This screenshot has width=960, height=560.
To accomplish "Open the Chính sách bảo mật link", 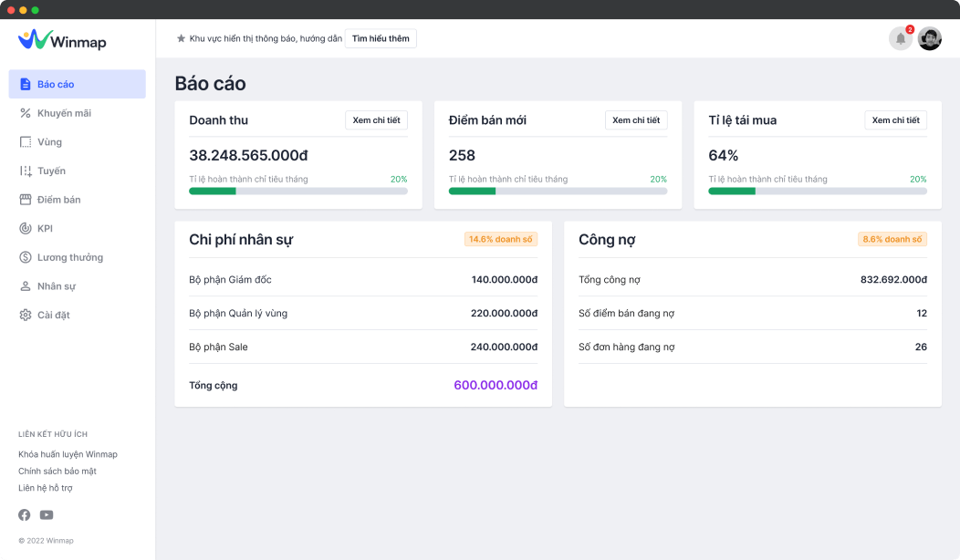I will (x=57, y=472).
